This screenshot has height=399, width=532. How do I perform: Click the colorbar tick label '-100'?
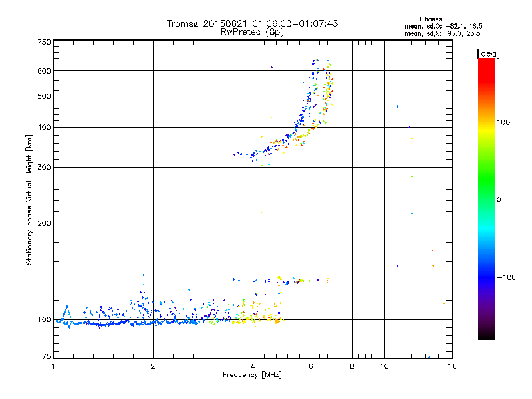507,277
